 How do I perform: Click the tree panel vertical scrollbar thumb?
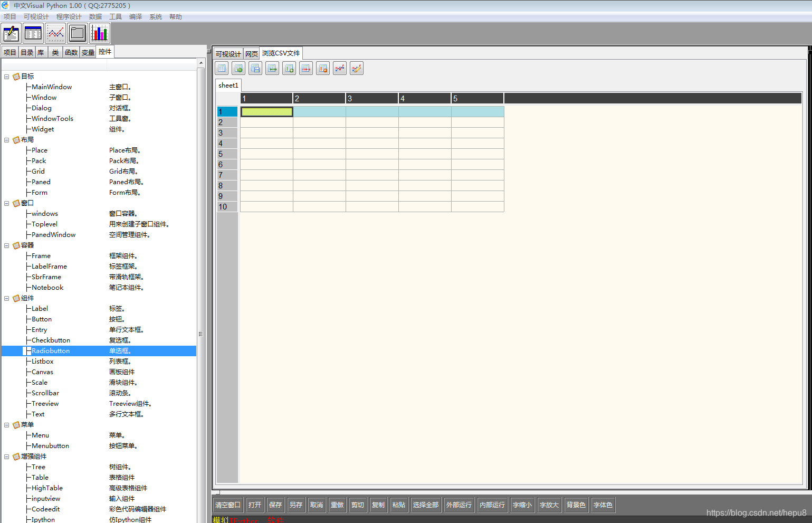pyautogui.click(x=201, y=334)
